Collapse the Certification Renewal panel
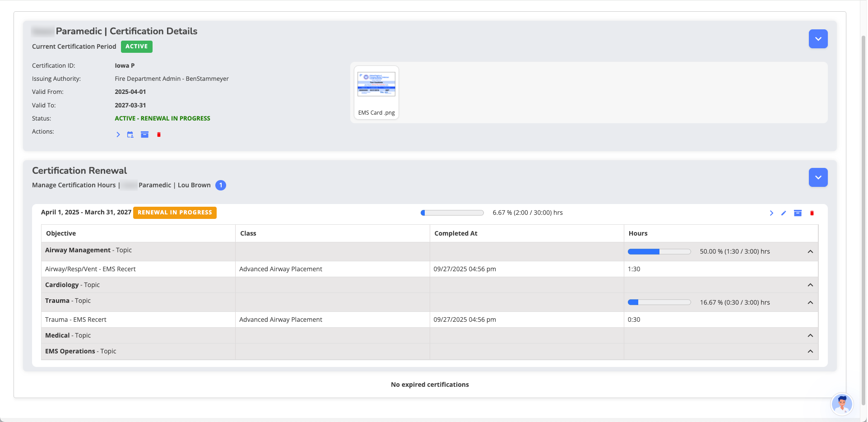 point(818,177)
